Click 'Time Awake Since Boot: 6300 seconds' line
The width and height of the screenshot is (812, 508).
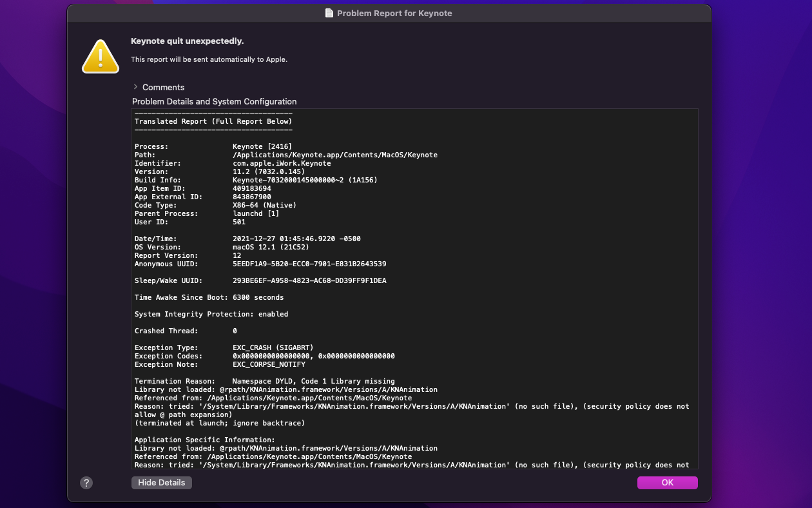209,297
